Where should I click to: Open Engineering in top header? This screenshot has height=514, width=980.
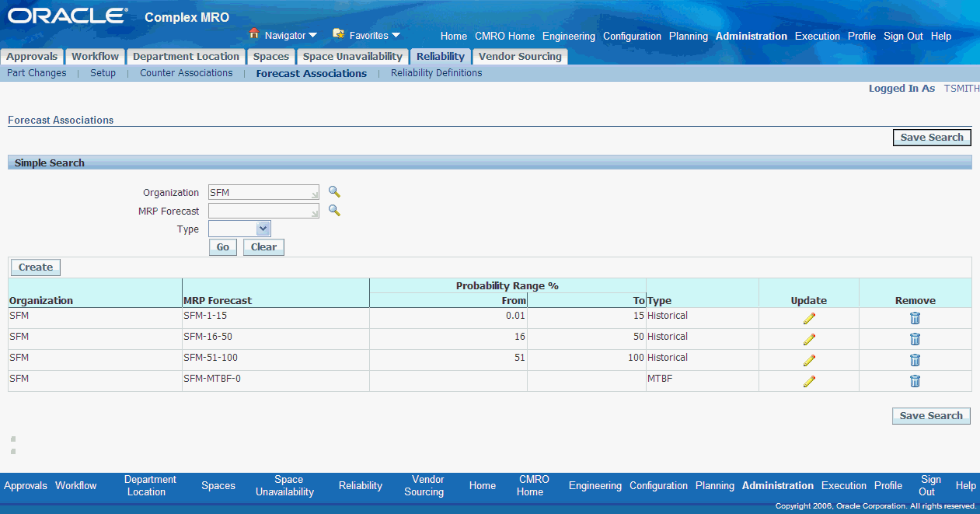[569, 37]
